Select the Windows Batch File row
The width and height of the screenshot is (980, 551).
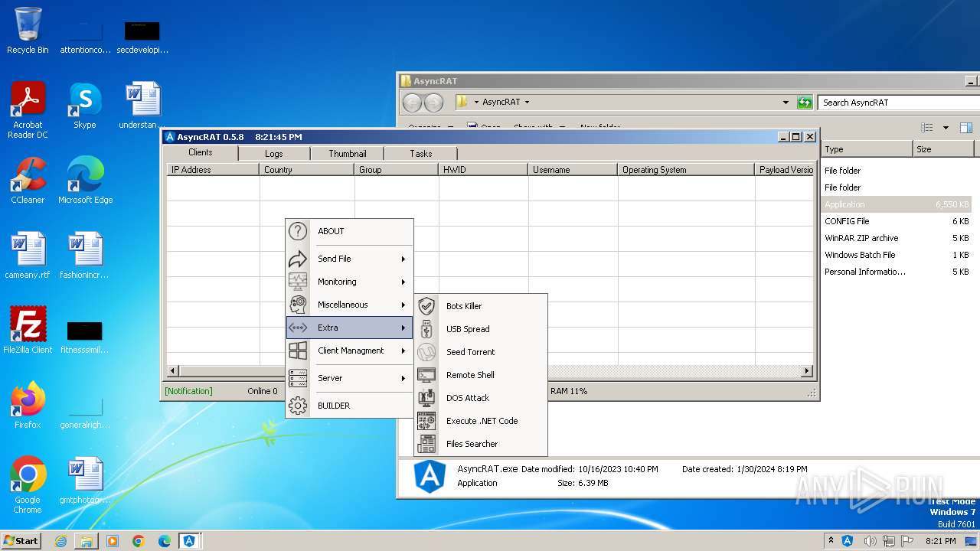[897, 255]
